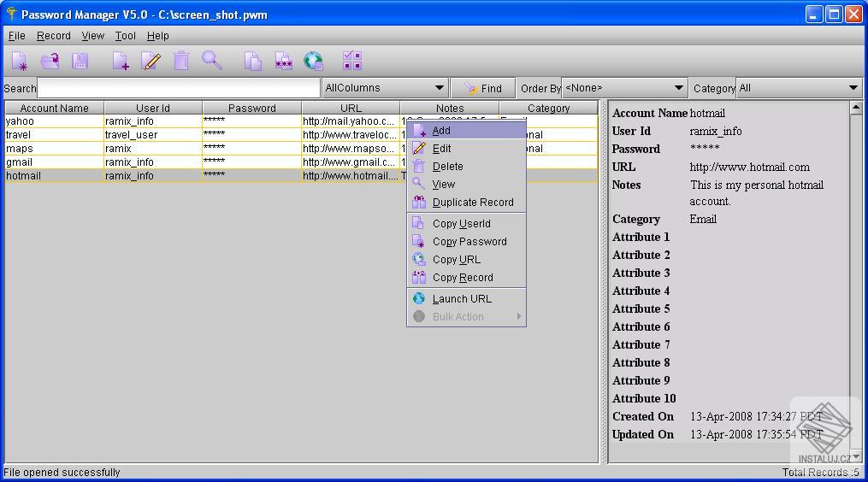Open the Tool menu

125,36
